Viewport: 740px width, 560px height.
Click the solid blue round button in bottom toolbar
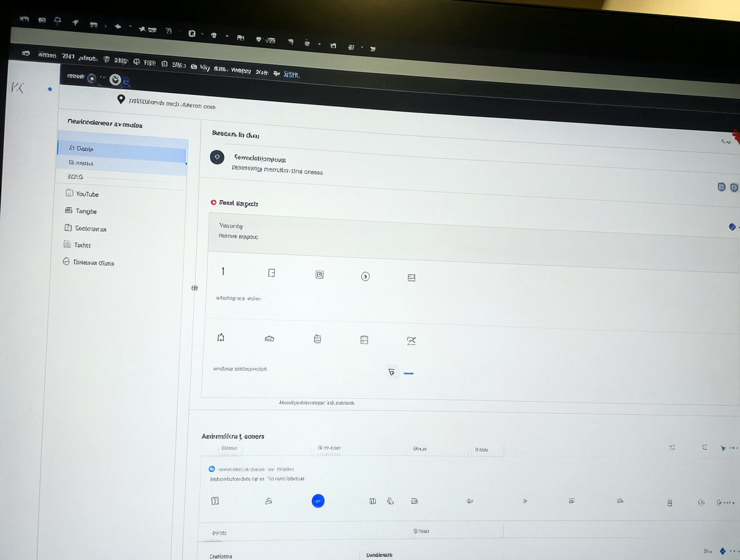click(x=318, y=501)
